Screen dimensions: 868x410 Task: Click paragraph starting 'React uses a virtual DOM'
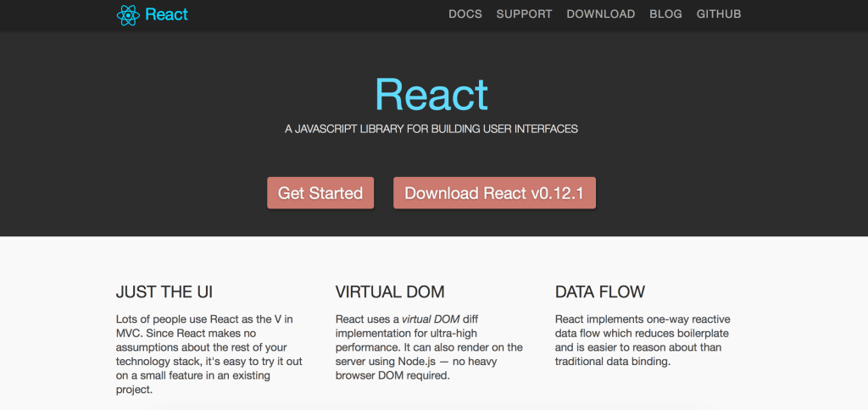click(429, 348)
